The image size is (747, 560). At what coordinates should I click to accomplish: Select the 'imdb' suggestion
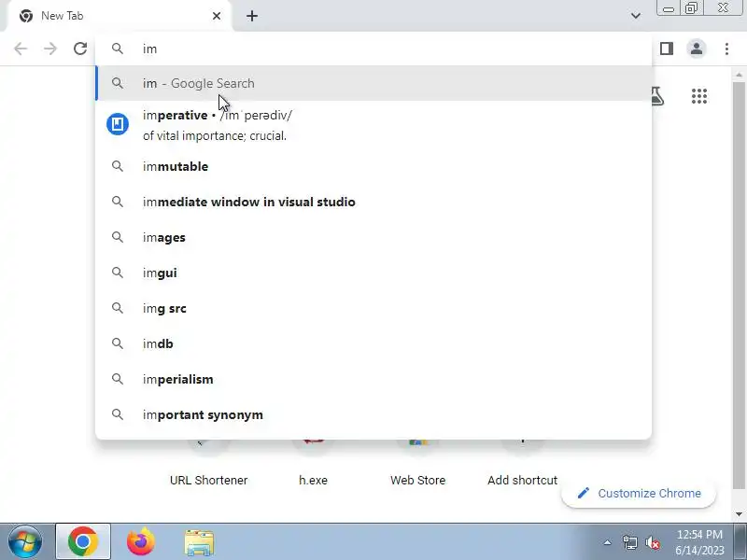[x=373, y=343]
